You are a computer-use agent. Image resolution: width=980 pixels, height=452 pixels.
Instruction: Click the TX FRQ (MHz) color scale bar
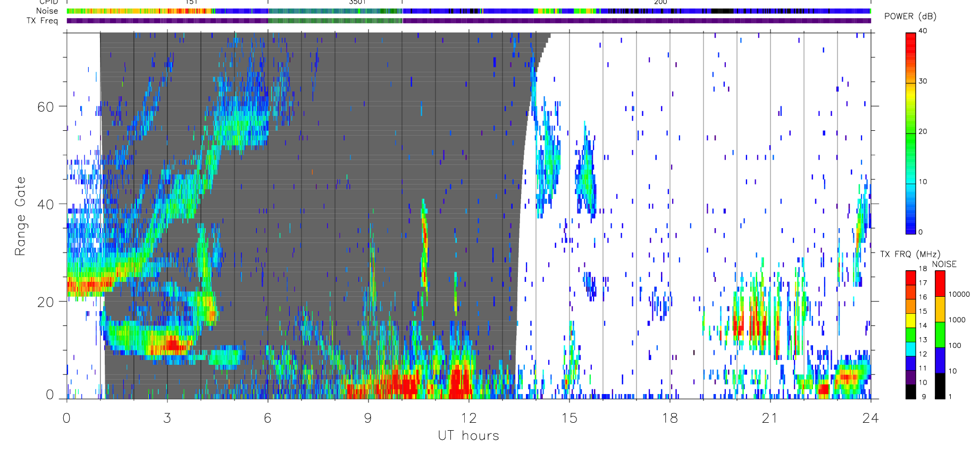coord(910,335)
